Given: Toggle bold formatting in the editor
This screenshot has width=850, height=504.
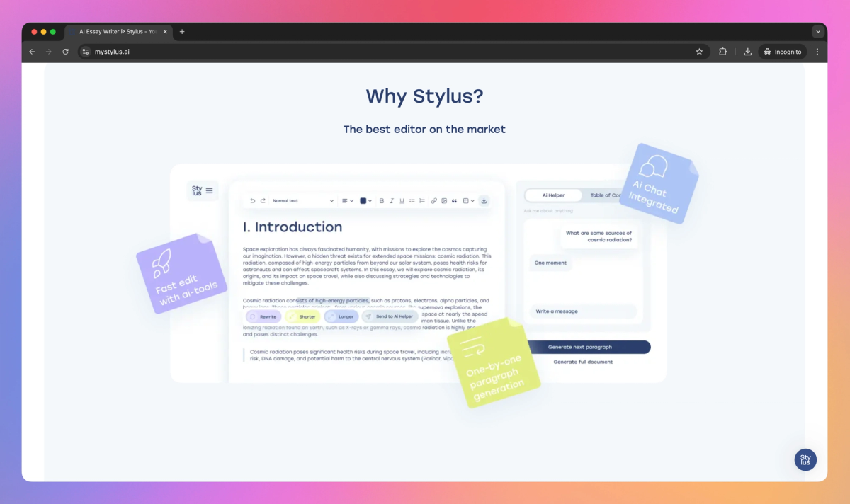Looking at the screenshot, I should click(x=382, y=201).
